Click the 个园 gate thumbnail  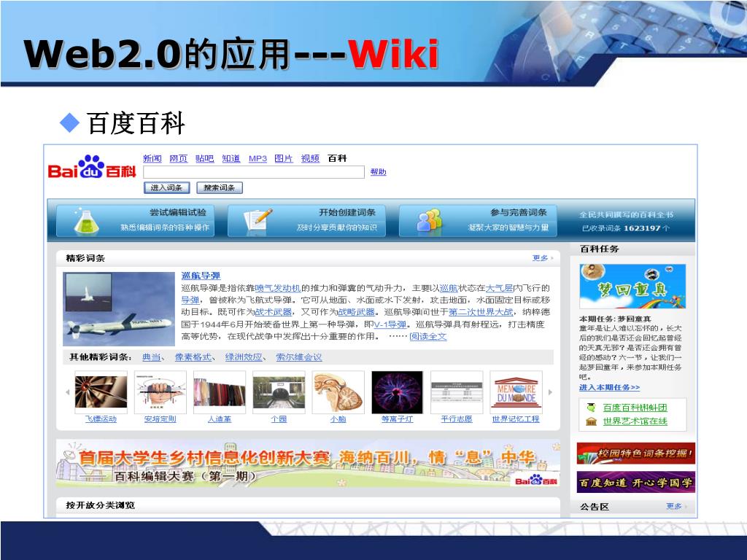(279, 392)
